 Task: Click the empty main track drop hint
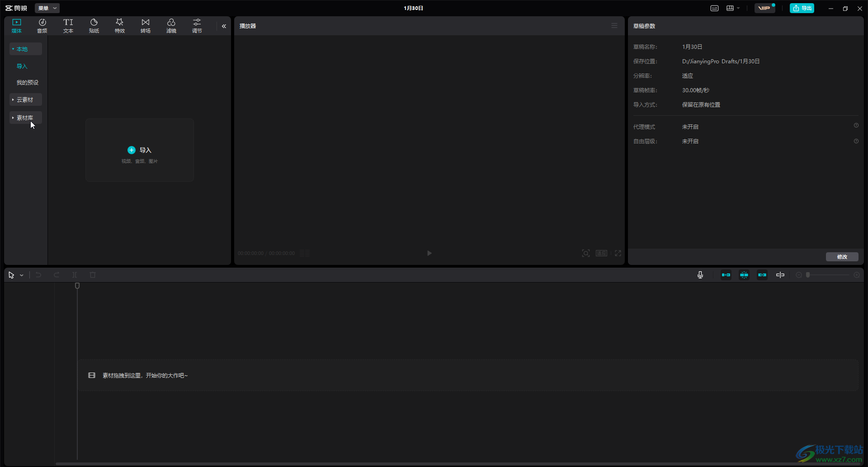(468, 375)
